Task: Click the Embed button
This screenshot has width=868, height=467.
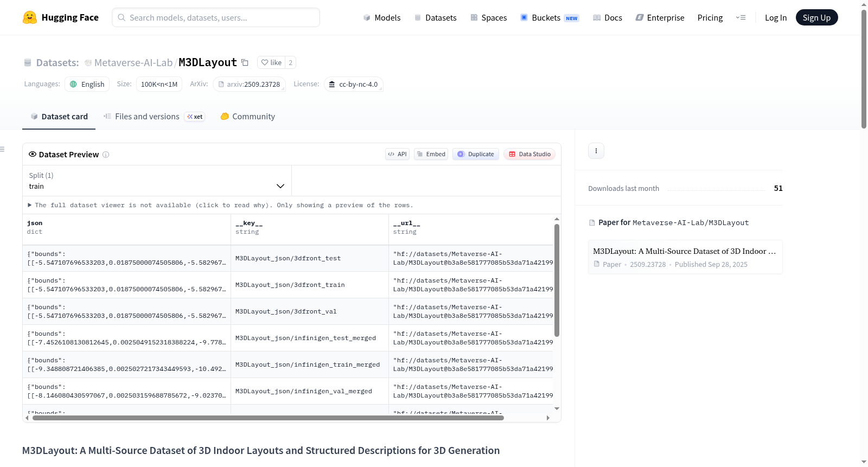Action: coord(431,154)
